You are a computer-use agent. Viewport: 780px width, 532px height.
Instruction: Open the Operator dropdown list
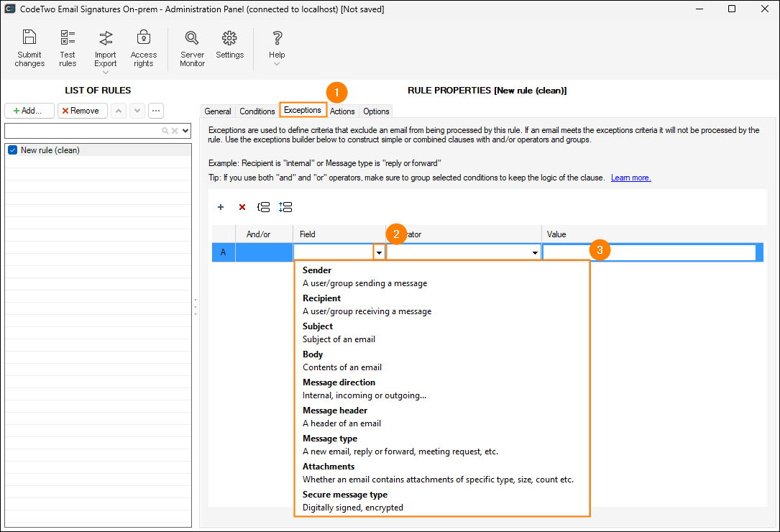(x=535, y=253)
